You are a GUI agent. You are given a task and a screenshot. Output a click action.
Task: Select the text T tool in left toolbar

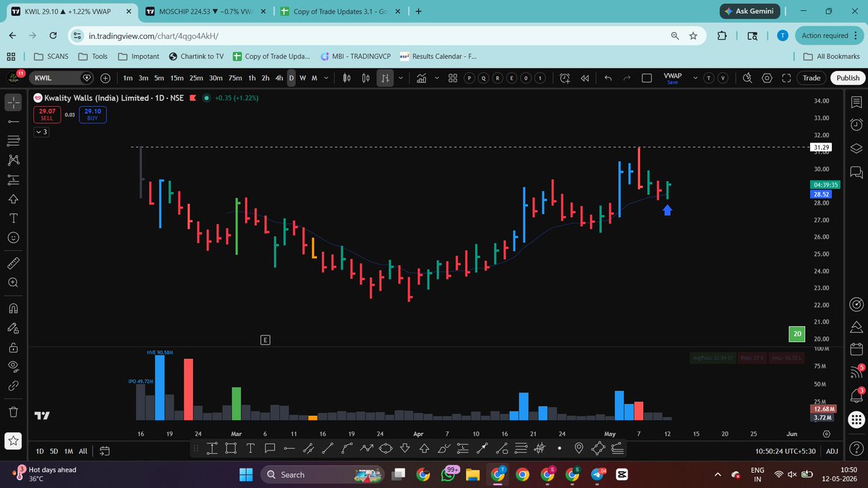point(14,218)
